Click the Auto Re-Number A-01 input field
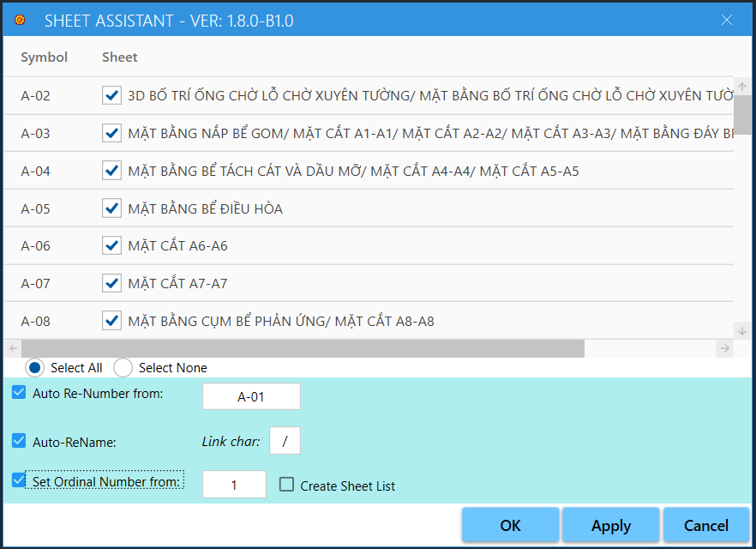The width and height of the screenshot is (756, 549). point(251,396)
